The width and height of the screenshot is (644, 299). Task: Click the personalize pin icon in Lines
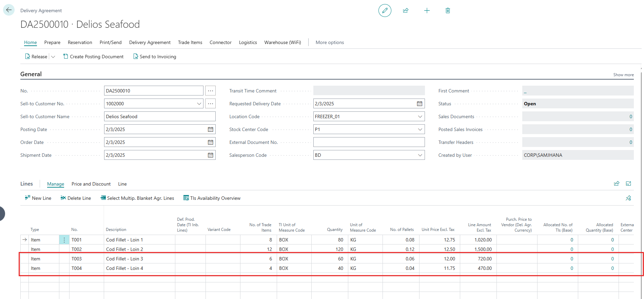coord(628,198)
